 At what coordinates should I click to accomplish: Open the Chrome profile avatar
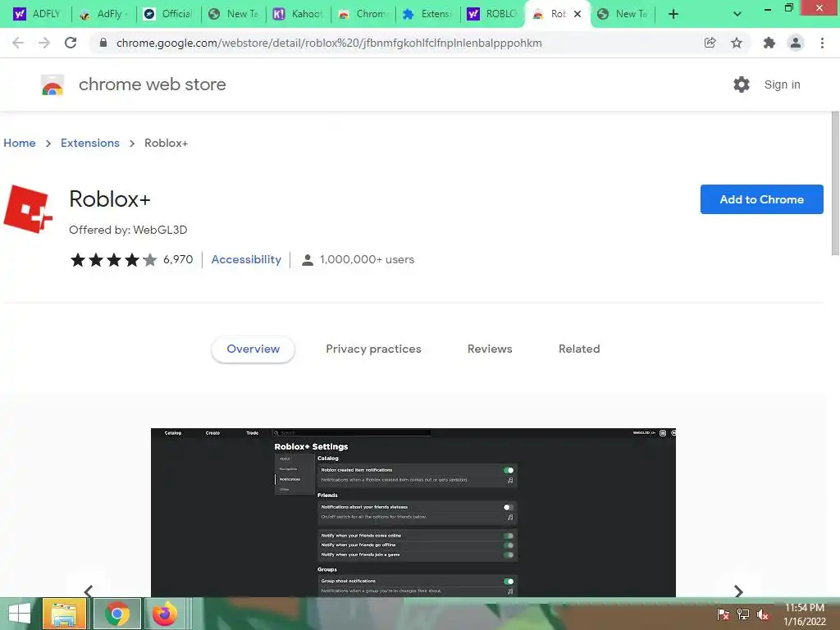click(x=796, y=43)
